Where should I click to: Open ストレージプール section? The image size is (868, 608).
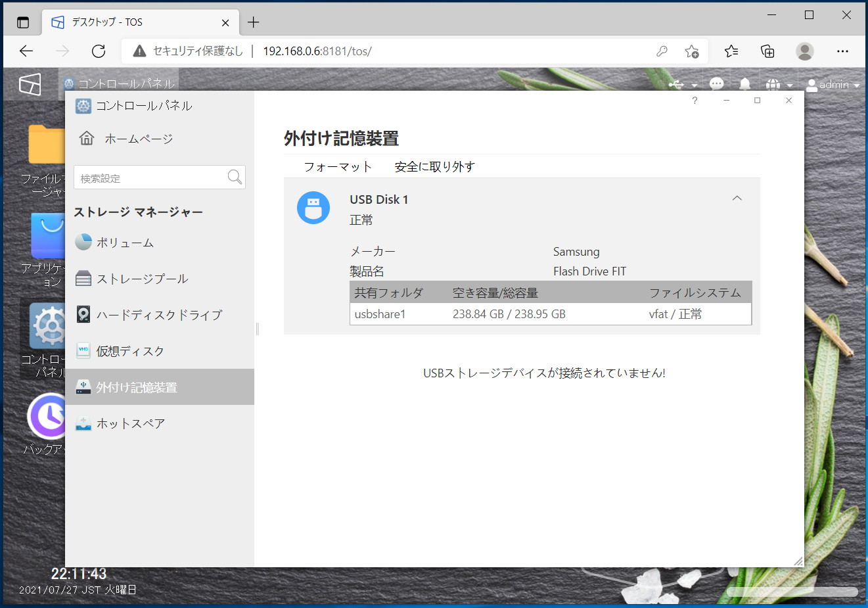click(142, 279)
